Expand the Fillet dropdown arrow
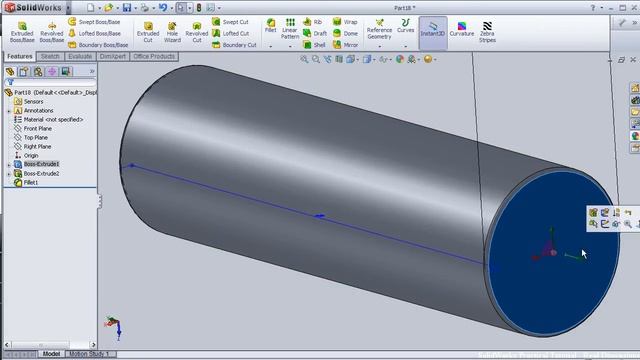Image resolution: width=640 pixels, height=360 pixels. (270, 47)
